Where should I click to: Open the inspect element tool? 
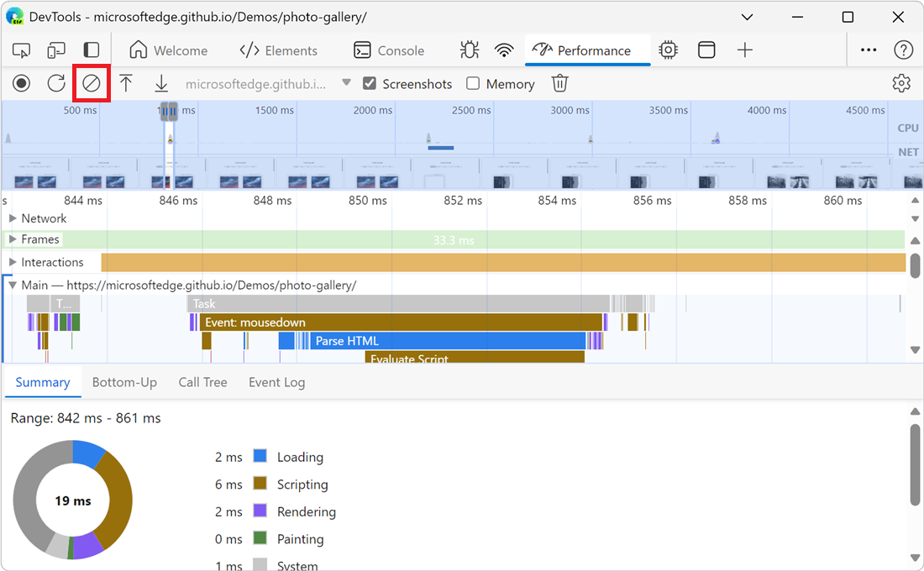[x=21, y=50]
